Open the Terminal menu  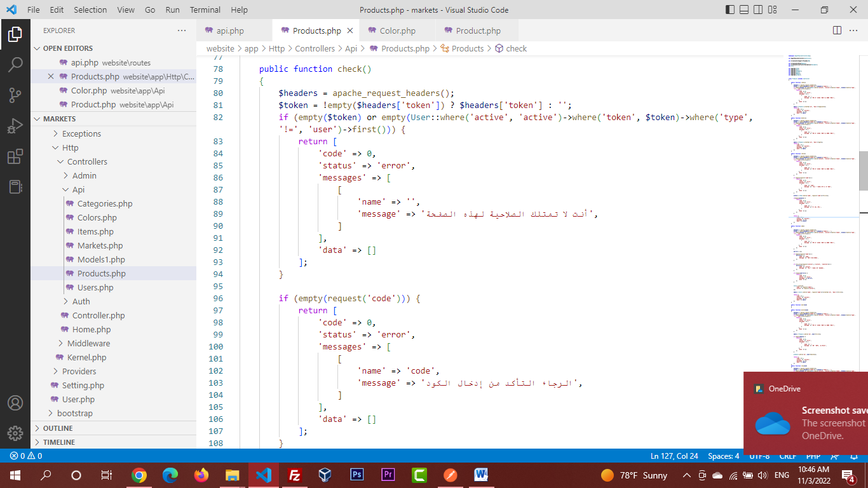205,10
